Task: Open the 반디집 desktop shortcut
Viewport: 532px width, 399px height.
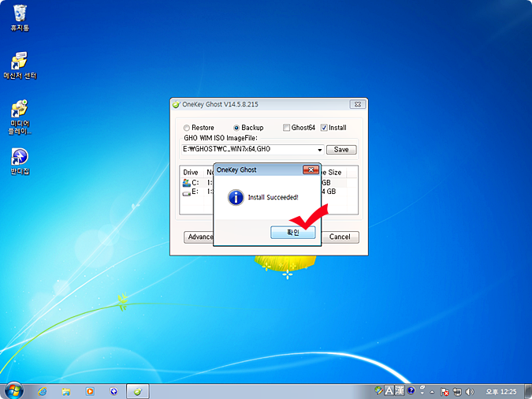Action: point(20,162)
